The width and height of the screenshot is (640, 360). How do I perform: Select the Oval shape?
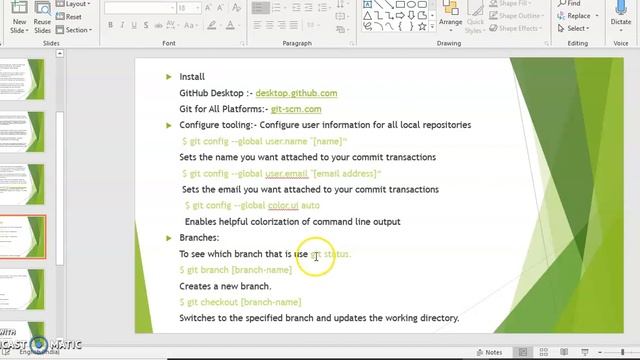pos(411,4)
